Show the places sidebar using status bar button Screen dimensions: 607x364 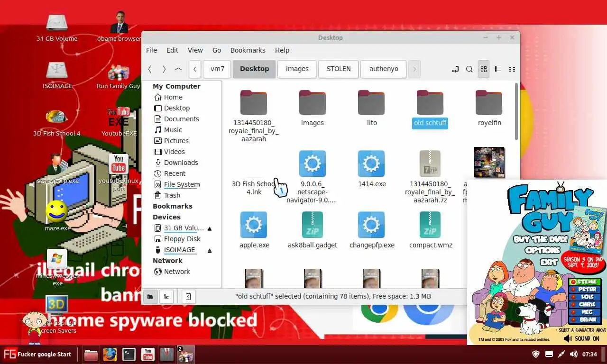point(150,297)
